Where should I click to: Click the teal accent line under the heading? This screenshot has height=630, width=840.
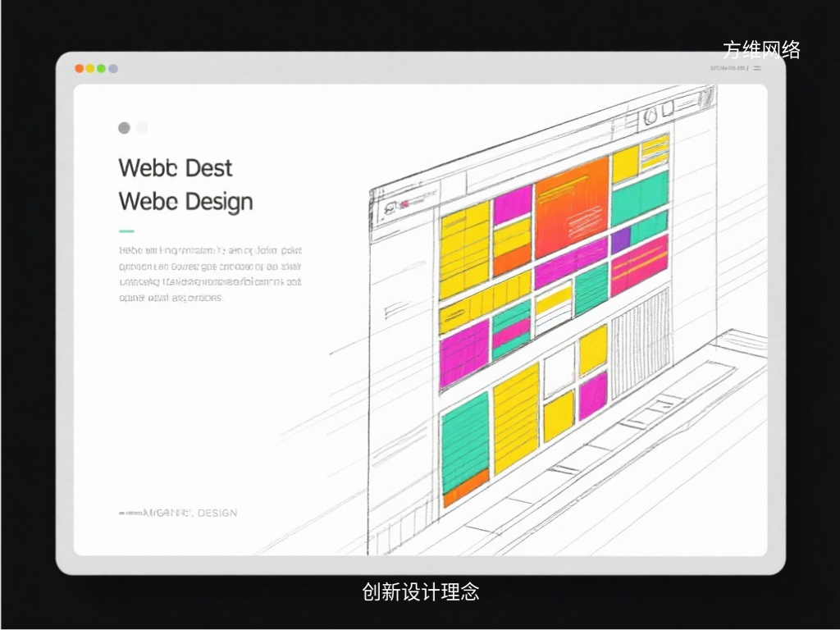point(126,231)
